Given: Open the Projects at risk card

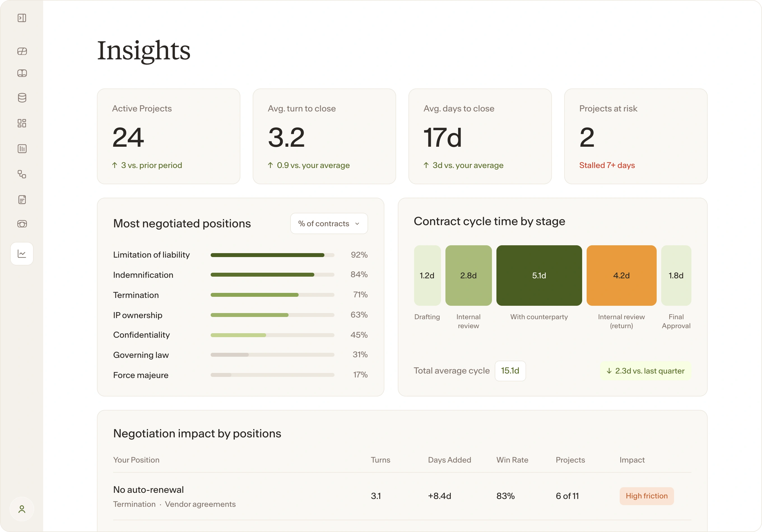Looking at the screenshot, I should click(x=636, y=136).
